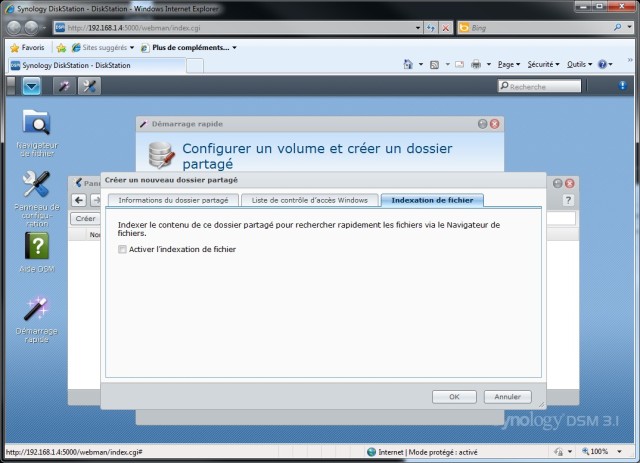Click Créer button in control panel window
The image size is (640, 463).
click(x=85, y=218)
